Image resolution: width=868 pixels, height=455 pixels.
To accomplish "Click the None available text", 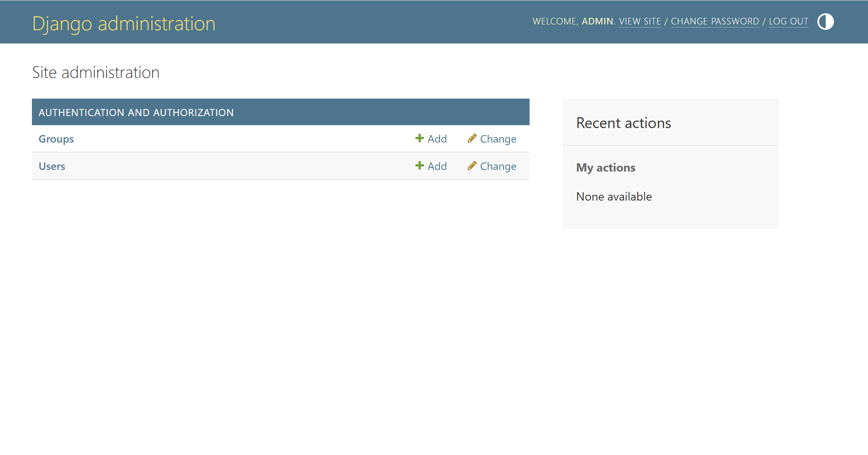I will 614,196.
